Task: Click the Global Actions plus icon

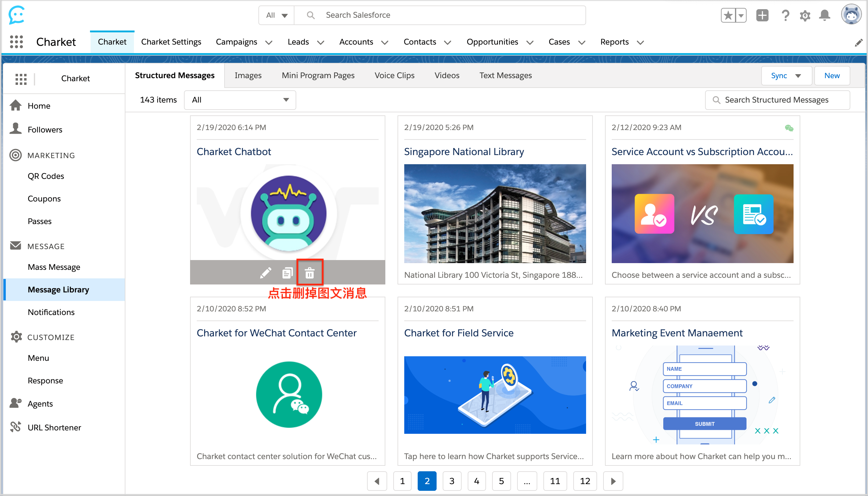Action: [x=762, y=15]
